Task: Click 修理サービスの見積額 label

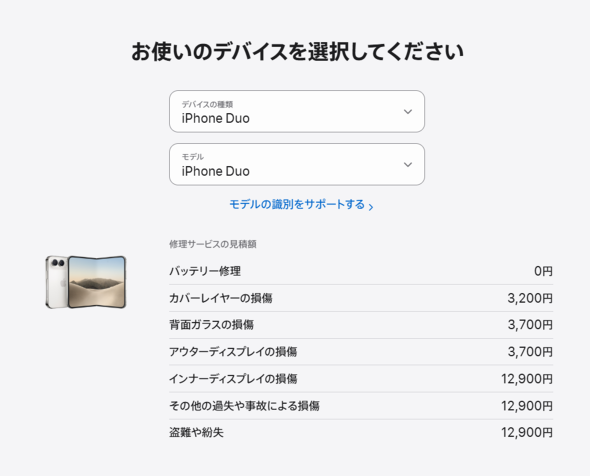Action: tap(213, 244)
